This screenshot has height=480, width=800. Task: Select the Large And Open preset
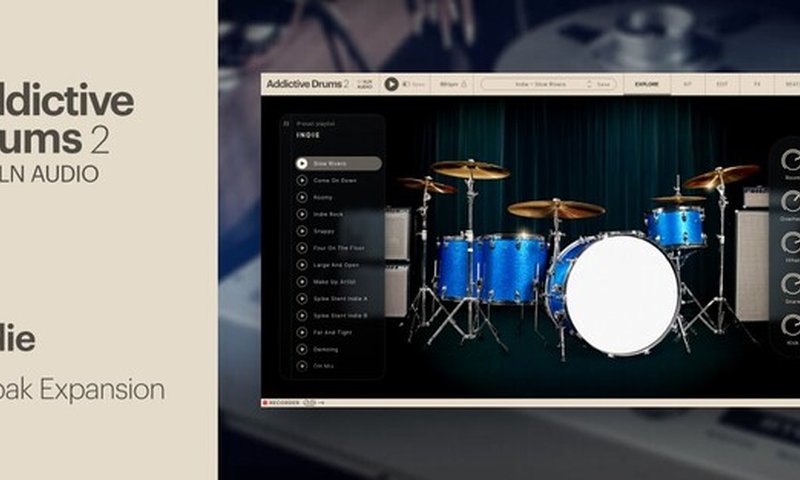click(x=335, y=265)
